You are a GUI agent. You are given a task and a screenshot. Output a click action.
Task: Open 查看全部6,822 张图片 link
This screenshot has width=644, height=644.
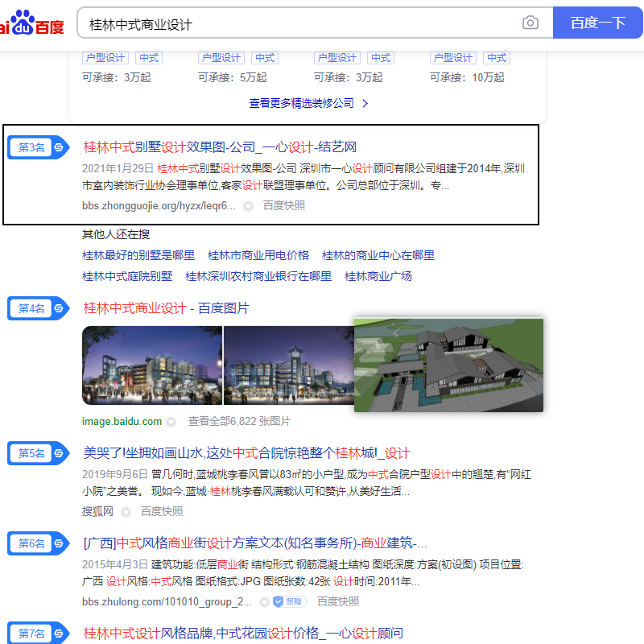tap(239, 421)
